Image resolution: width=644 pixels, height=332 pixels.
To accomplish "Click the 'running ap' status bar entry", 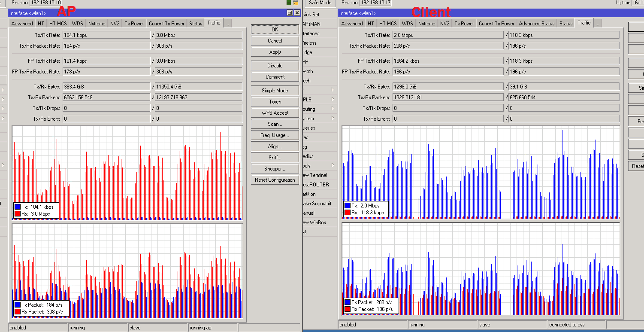I will pos(213,328).
